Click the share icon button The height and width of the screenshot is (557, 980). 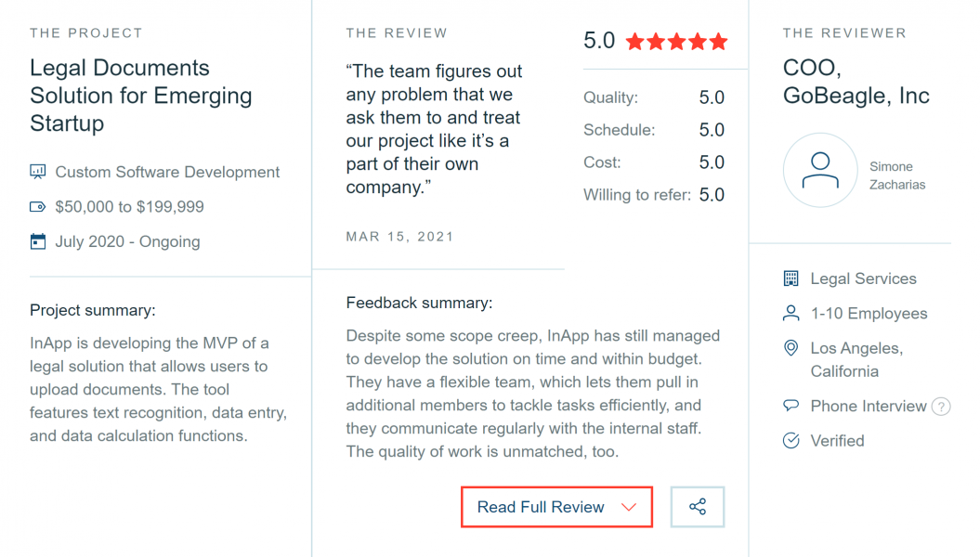[x=698, y=507]
